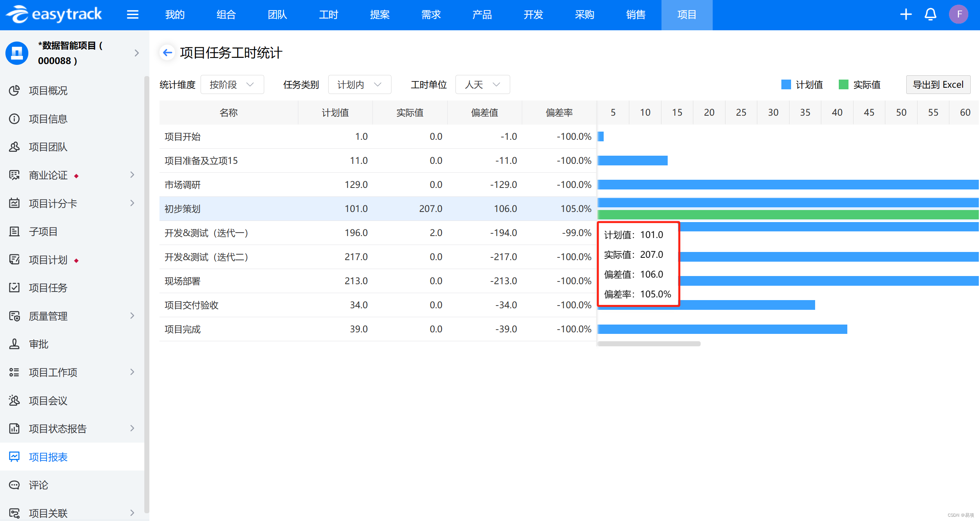This screenshot has height=521, width=980.
Task: Click the 项目计分卡 icon
Action: (14, 203)
